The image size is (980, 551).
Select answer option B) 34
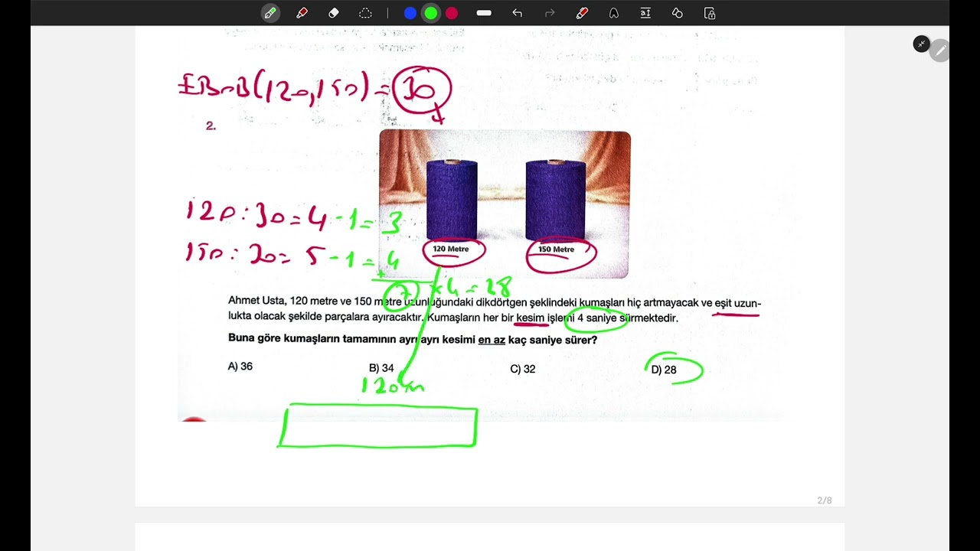point(381,368)
